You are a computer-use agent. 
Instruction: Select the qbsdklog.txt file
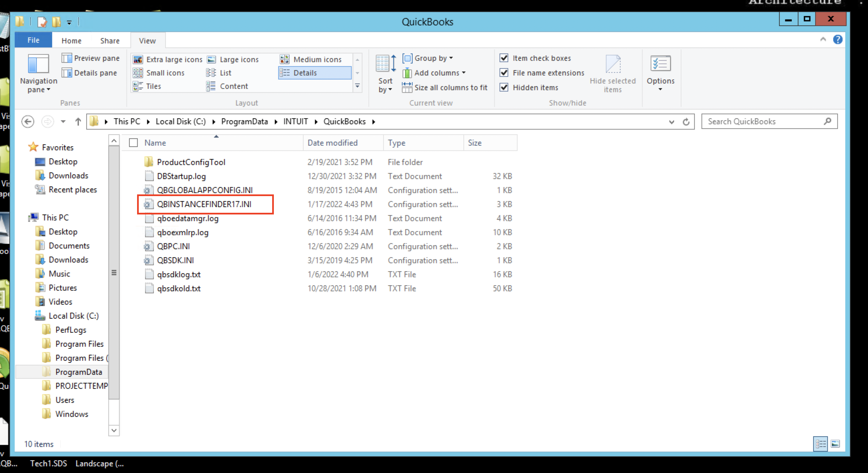pos(179,275)
